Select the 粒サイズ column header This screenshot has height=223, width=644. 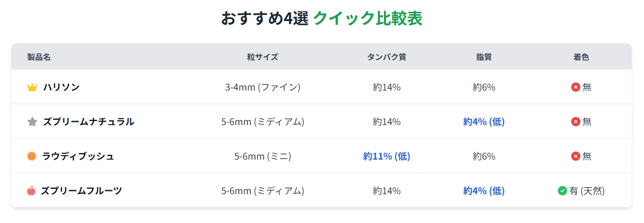point(262,57)
